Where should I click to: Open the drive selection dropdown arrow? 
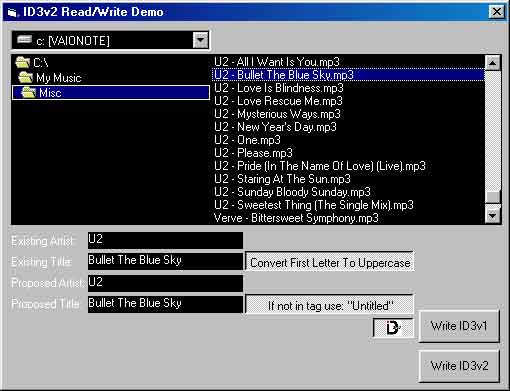(x=200, y=40)
